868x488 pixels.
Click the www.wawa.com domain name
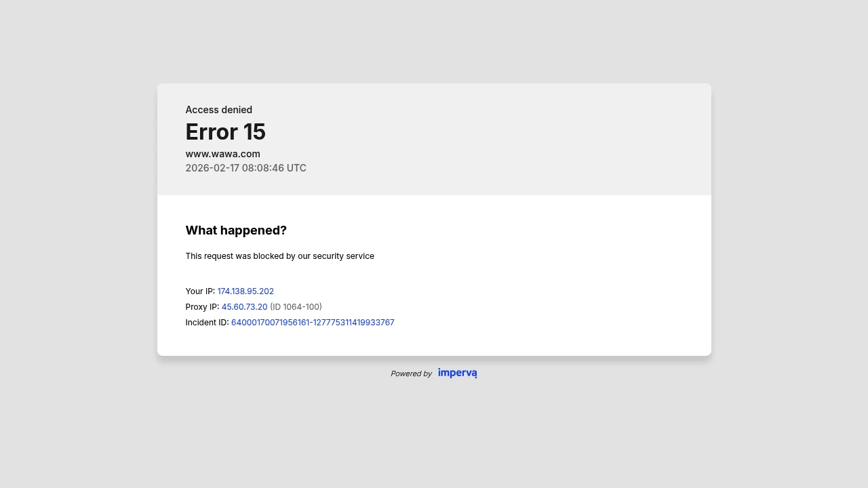(222, 154)
